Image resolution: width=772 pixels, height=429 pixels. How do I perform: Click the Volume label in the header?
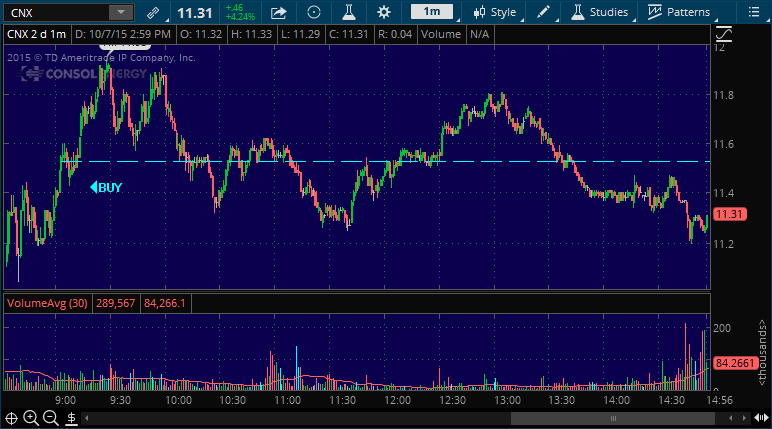click(441, 34)
